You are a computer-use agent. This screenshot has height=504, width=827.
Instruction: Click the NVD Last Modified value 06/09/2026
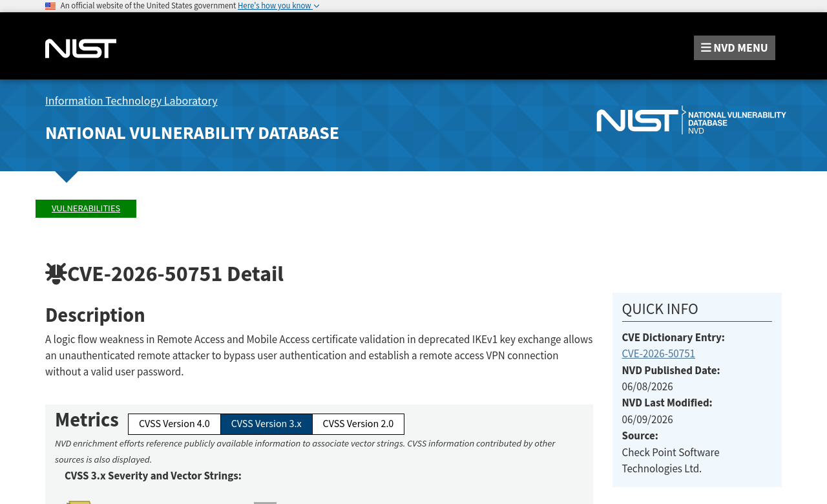point(647,420)
